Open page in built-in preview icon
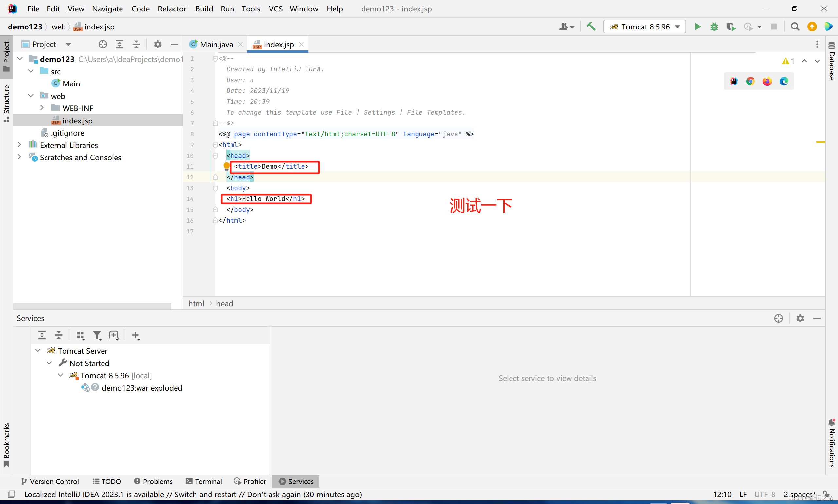 click(734, 81)
